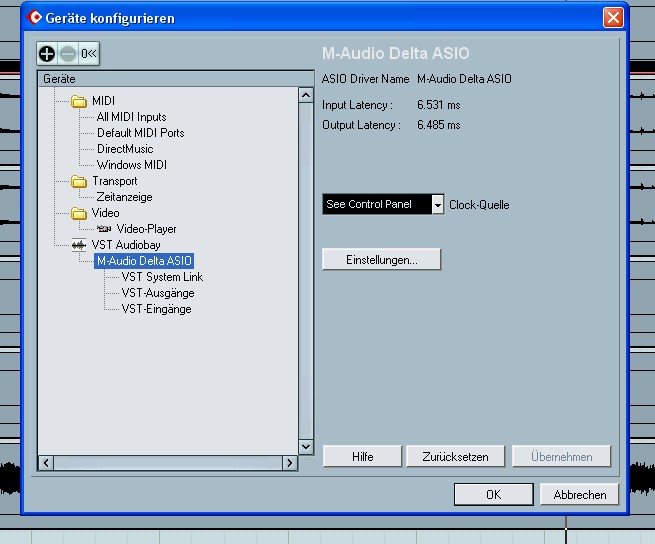Select VST System Link

[162, 277]
